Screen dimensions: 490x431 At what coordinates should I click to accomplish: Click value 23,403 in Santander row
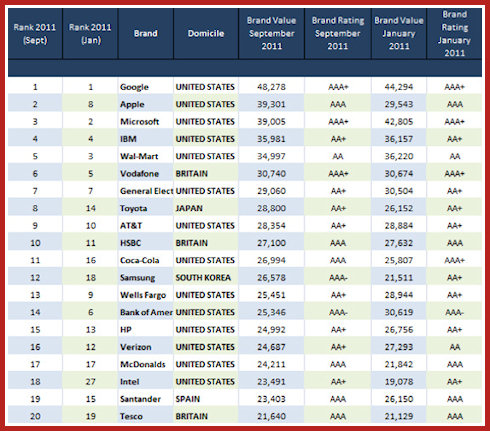coord(271,399)
